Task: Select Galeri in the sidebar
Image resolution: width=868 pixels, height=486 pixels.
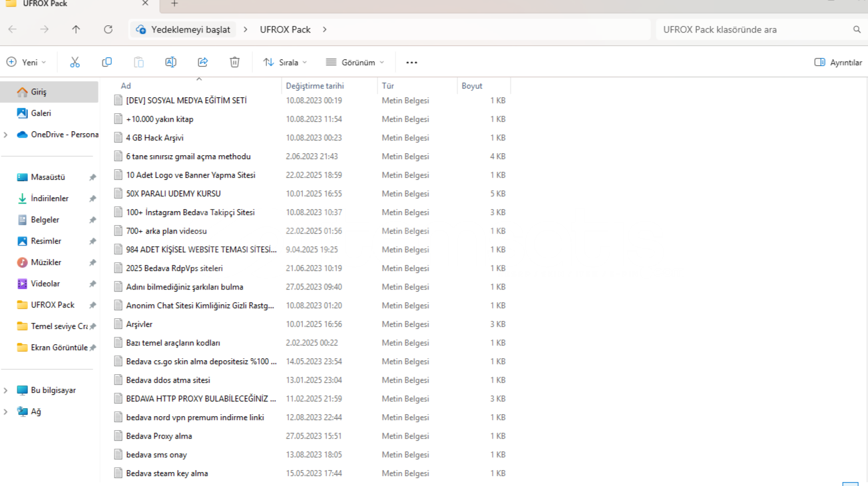Action: click(41, 113)
